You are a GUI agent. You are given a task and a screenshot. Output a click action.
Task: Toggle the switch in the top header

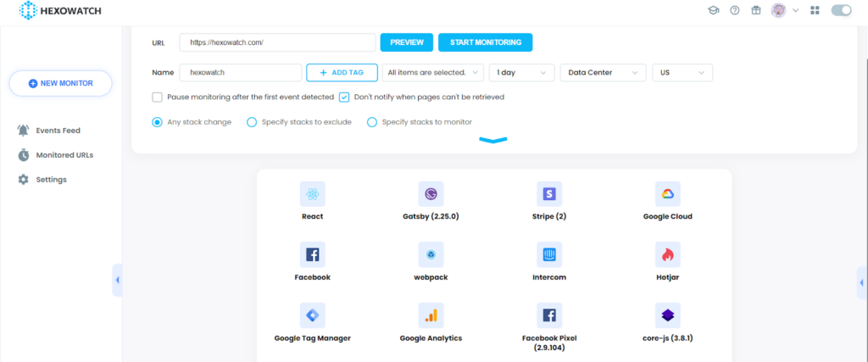pos(842,10)
